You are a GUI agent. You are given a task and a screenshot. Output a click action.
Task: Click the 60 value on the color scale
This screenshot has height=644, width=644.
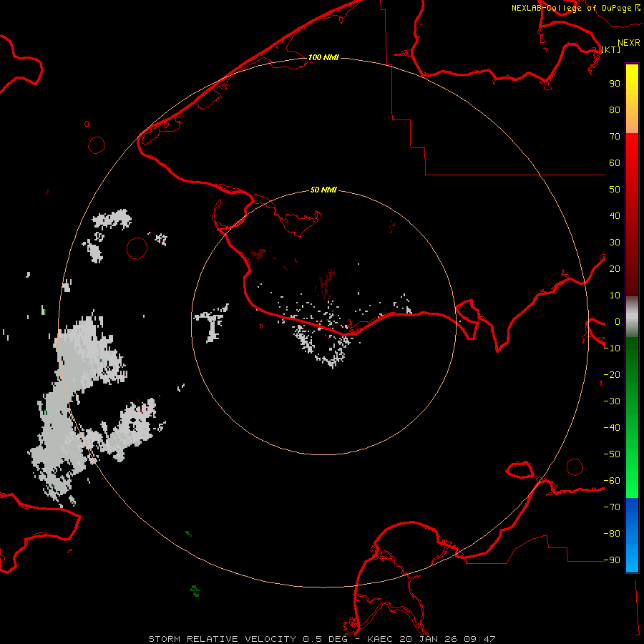(615, 162)
